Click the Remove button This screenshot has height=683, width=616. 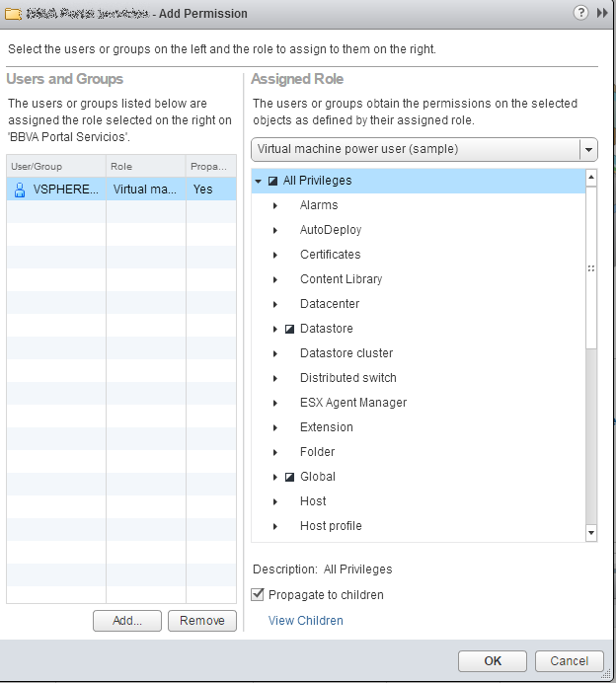pos(202,621)
